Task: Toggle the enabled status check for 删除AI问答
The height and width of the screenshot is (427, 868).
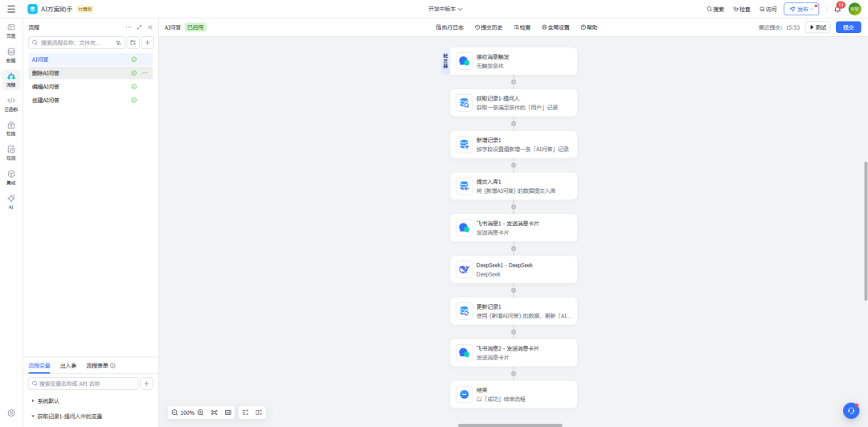Action: (133, 73)
